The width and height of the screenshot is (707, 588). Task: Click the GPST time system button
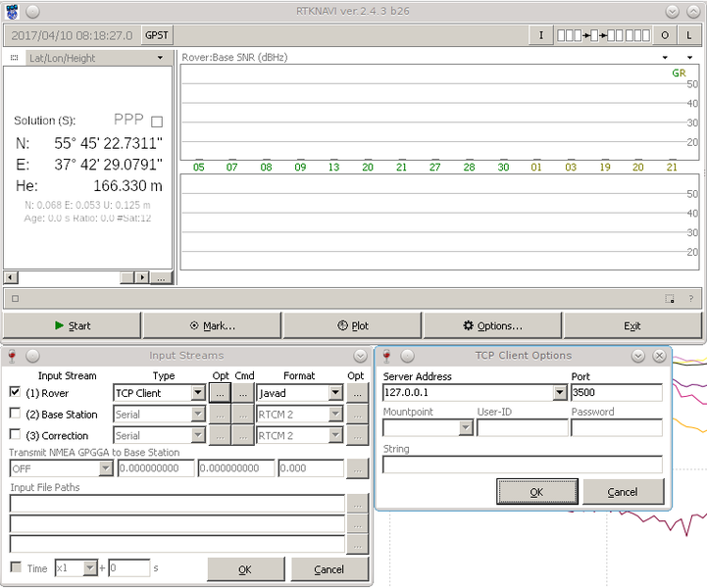pyautogui.click(x=157, y=35)
